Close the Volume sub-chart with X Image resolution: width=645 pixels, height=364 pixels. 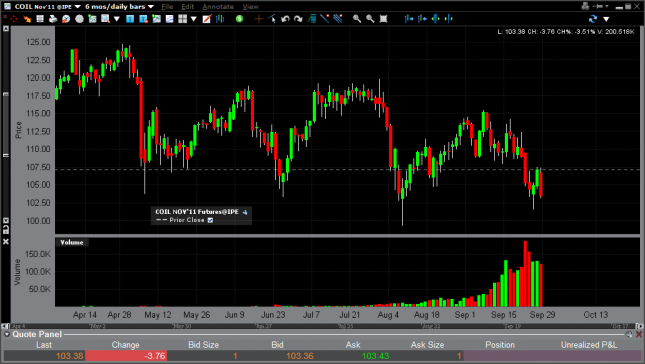pyautogui.click(x=6, y=242)
